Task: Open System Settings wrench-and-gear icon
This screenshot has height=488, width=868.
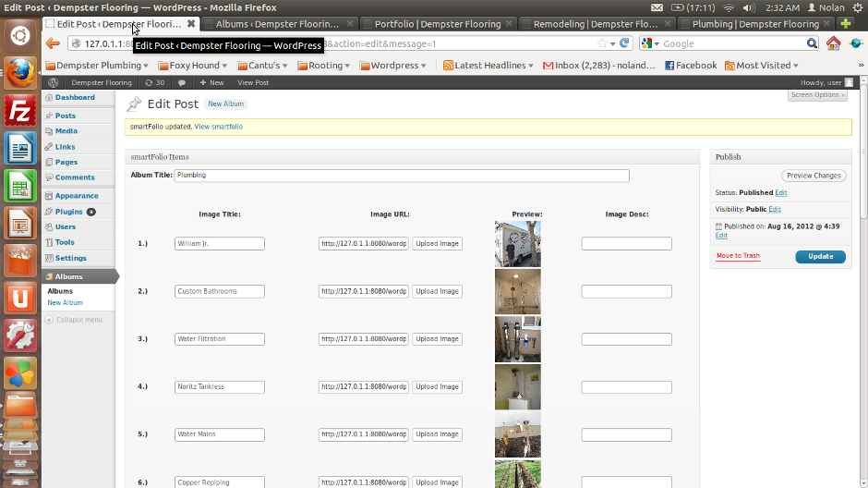Action: (20, 336)
